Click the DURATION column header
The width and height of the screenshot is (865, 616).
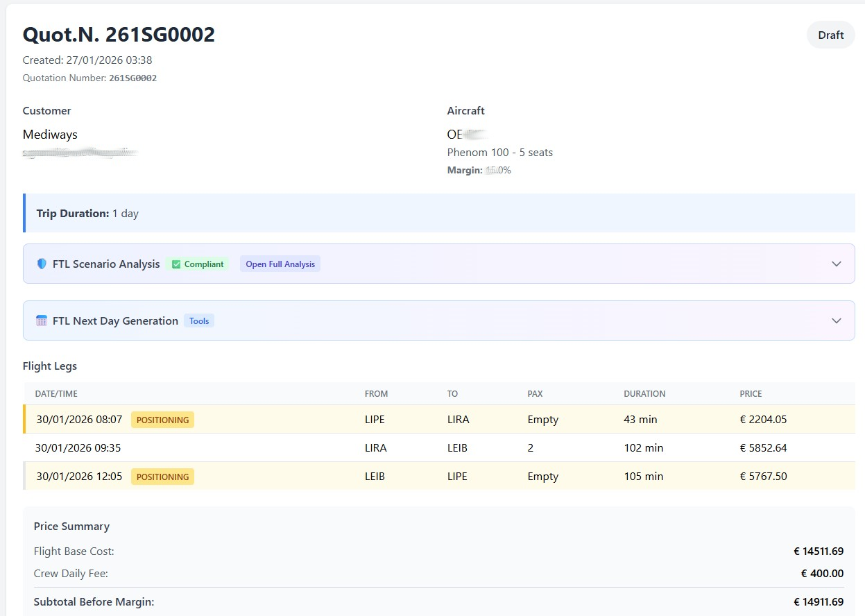644,394
